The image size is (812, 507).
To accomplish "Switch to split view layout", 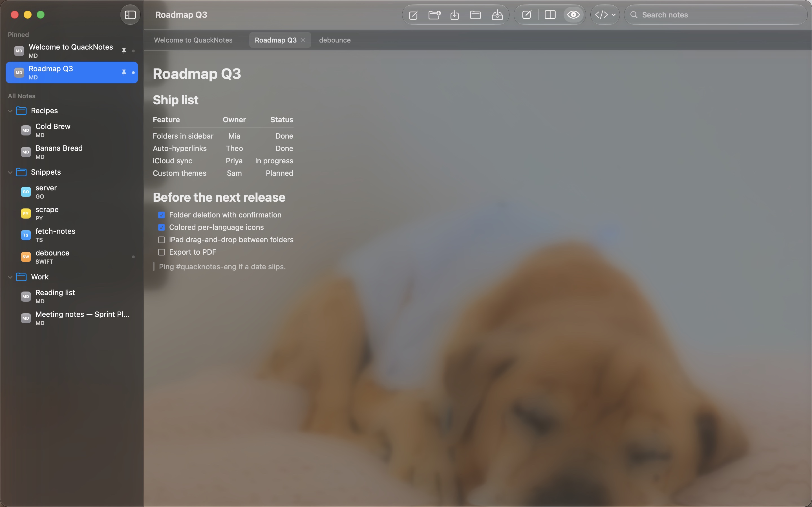I will point(550,15).
